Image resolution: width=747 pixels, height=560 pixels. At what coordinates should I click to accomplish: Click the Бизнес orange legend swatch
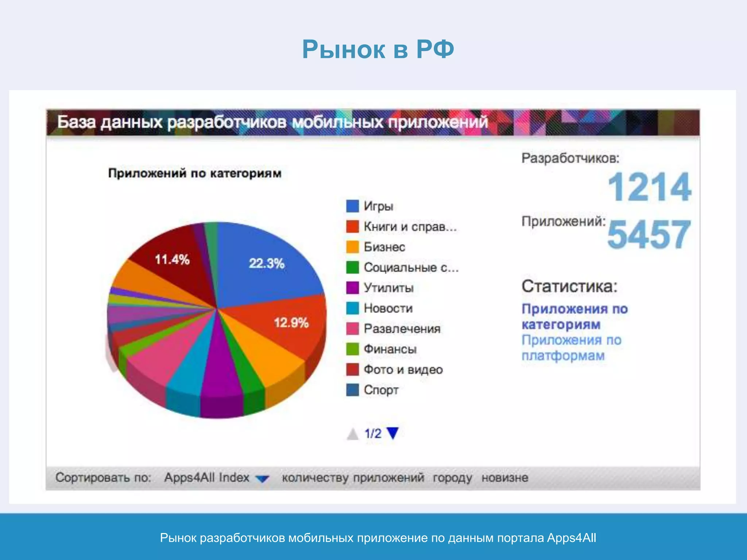click(x=352, y=247)
